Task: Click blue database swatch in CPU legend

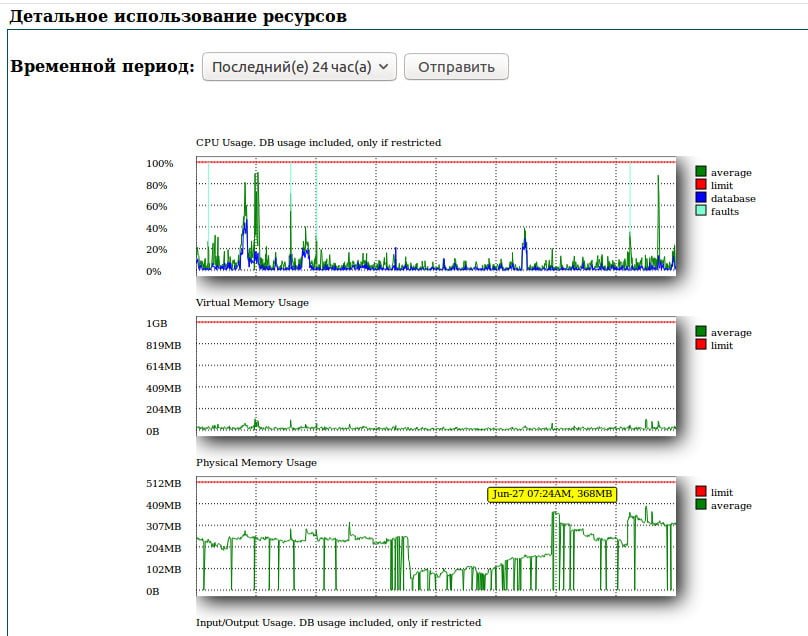Action: tap(701, 197)
